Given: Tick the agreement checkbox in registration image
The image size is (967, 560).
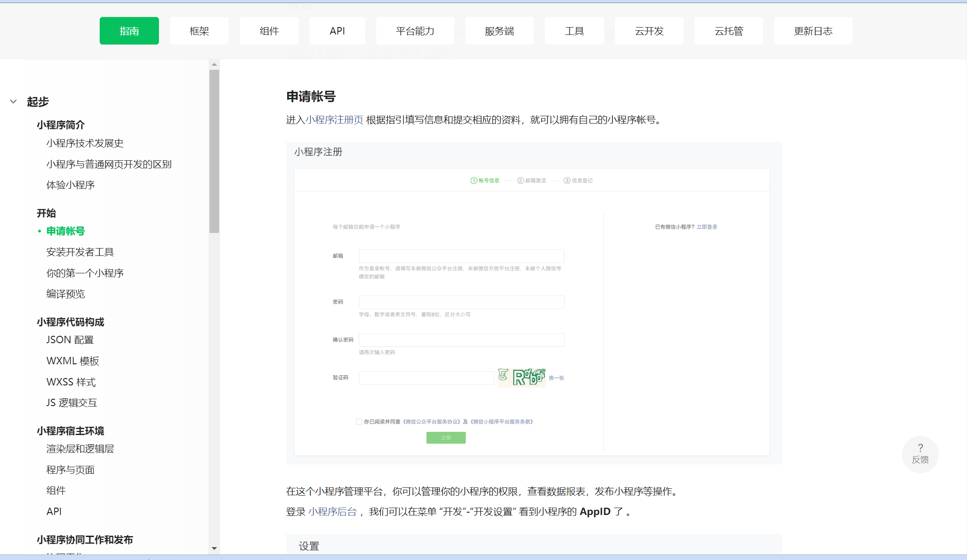Looking at the screenshot, I should (359, 422).
